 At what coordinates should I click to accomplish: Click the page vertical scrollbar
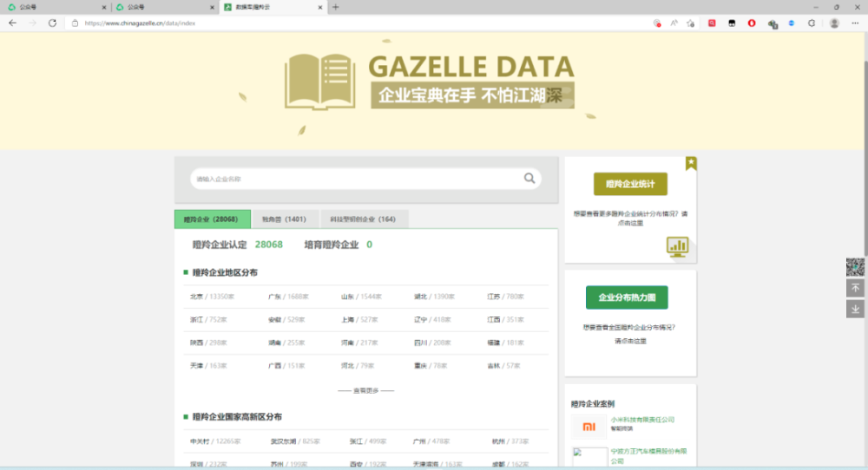[865, 158]
